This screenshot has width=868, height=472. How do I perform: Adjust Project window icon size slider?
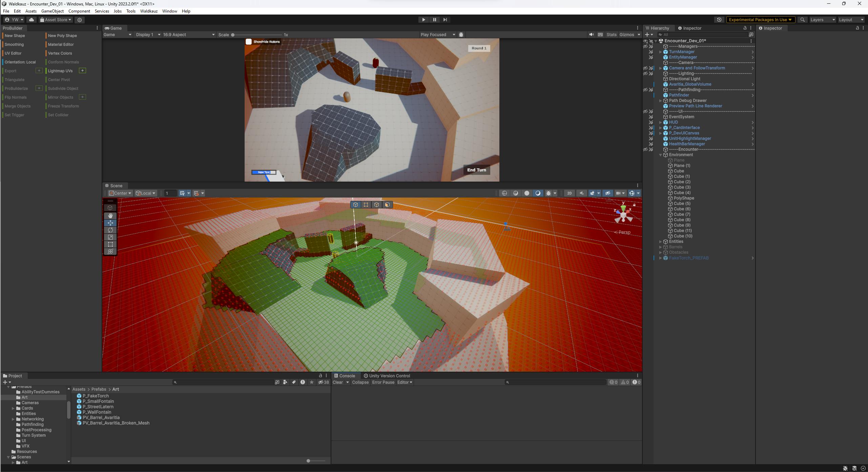(316, 461)
